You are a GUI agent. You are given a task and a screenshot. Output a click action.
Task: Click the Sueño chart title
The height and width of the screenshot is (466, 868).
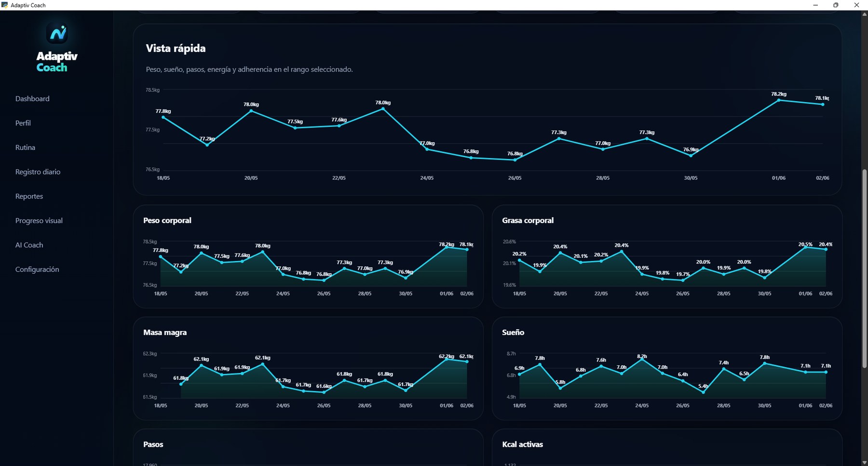[513, 333]
